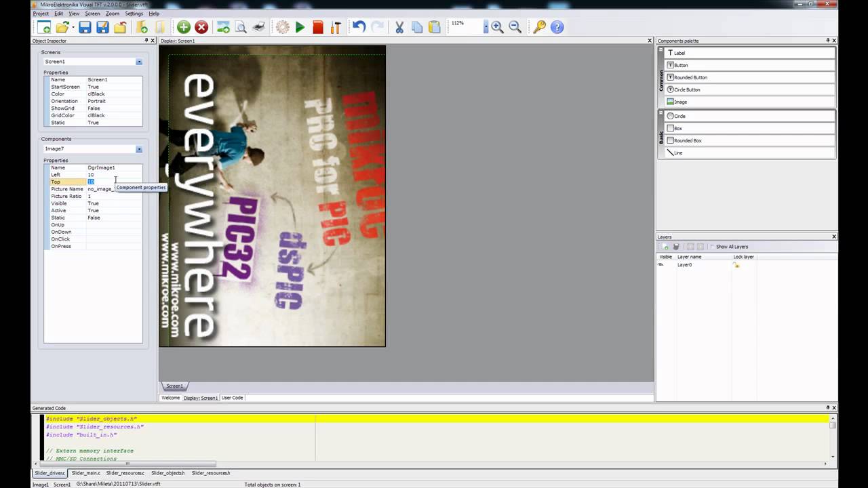Click the Generated Code vertical scrollbar
This screenshot has width=868, height=488.
833,439
